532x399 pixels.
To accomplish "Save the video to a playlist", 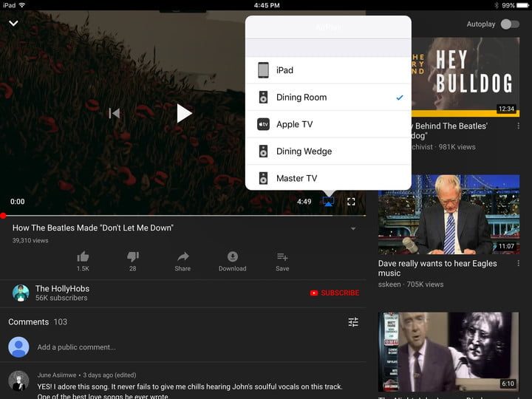I will pos(282,262).
